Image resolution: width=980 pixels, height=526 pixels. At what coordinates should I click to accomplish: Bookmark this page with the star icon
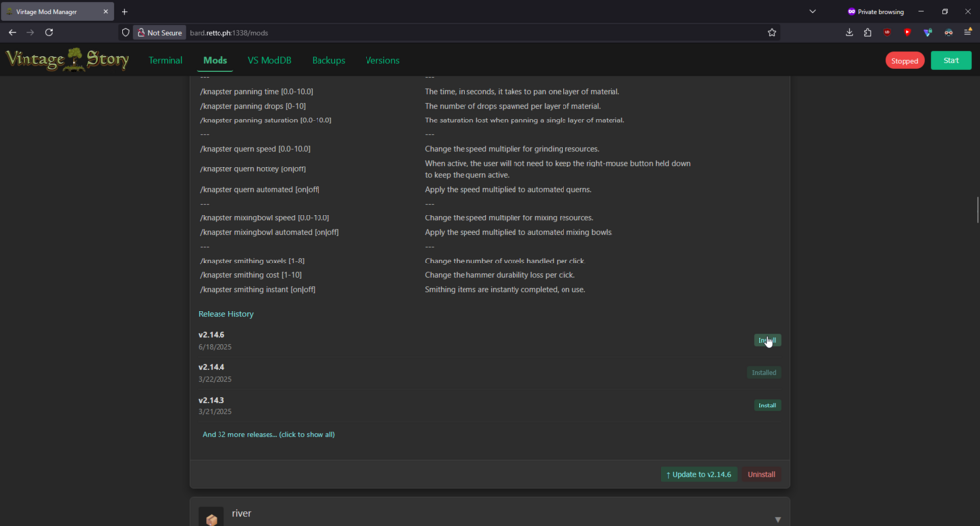coord(772,32)
